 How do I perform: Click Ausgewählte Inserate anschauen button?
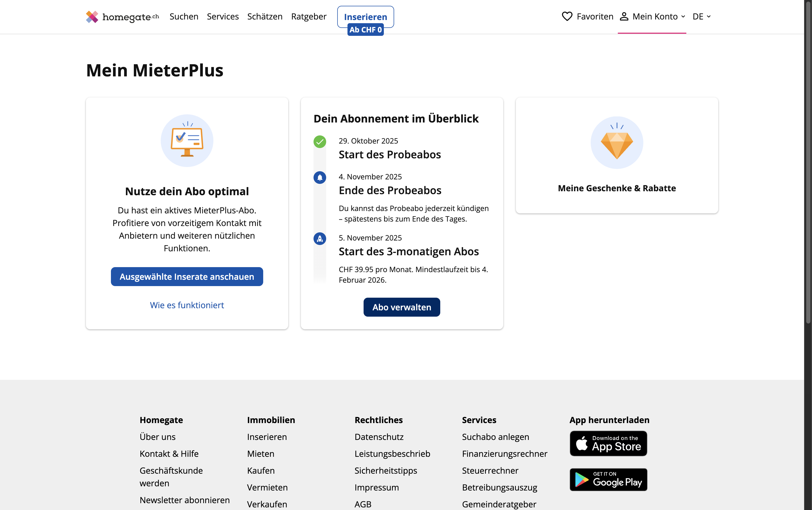pos(187,276)
